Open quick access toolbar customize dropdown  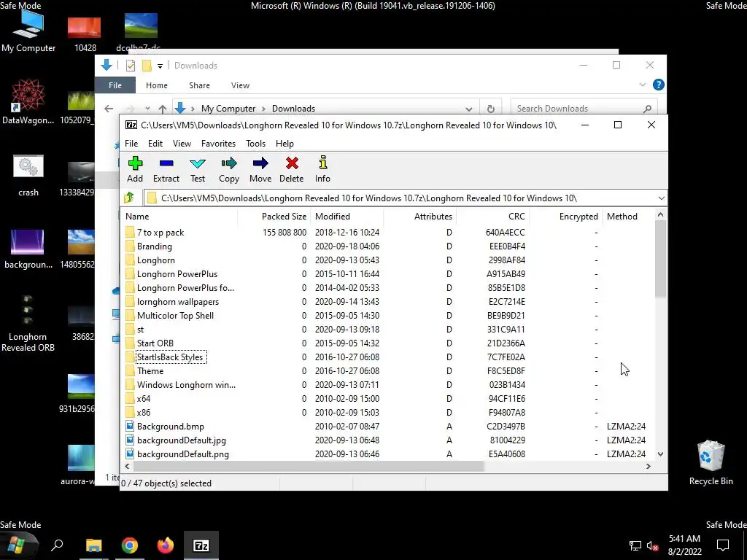click(x=160, y=66)
